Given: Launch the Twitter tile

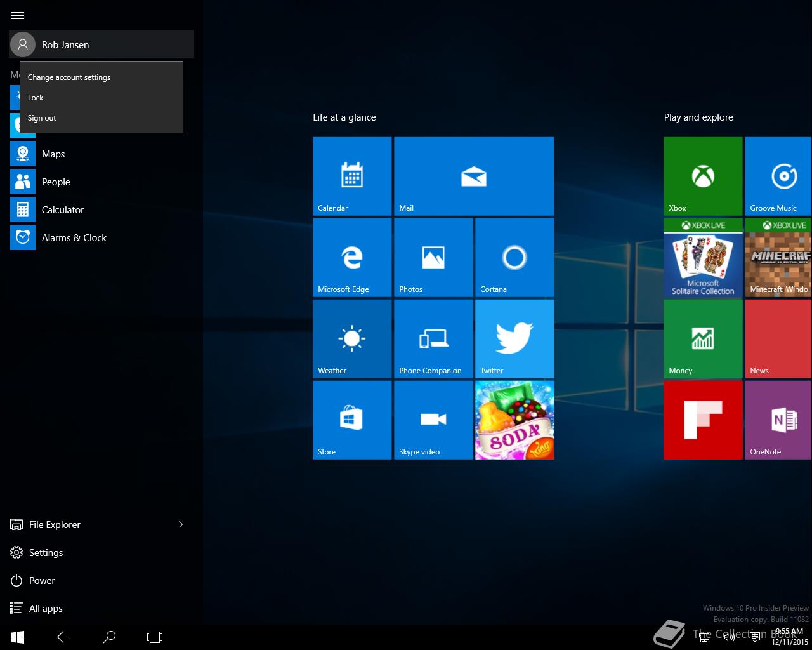Looking at the screenshot, I should pyautogui.click(x=514, y=339).
